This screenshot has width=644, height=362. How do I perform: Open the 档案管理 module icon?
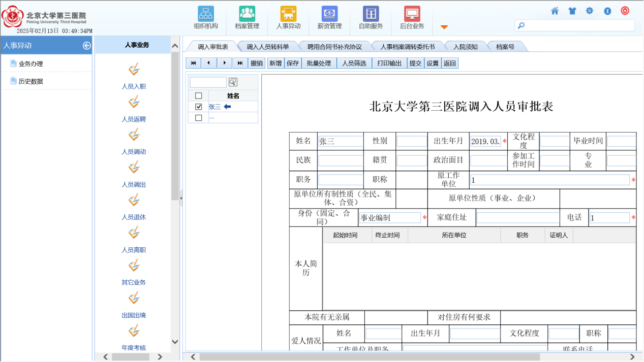point(247,14)
